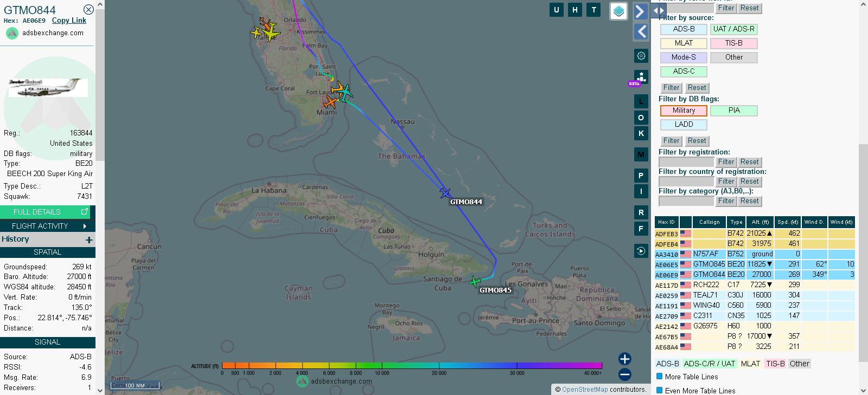Apply Filter for category (A3,B0)
This screenshot has height=395, width=868.
(x=726, y=201)
